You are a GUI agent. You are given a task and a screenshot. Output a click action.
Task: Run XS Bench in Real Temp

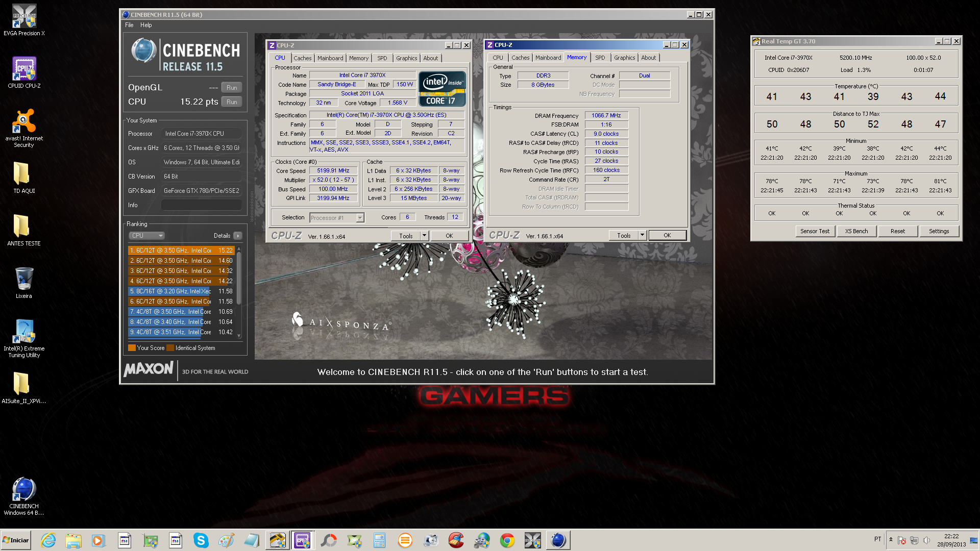856,231
